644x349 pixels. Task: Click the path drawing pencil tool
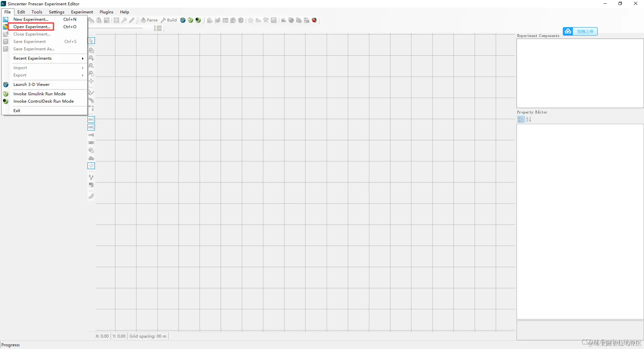[x=91, y=93]
